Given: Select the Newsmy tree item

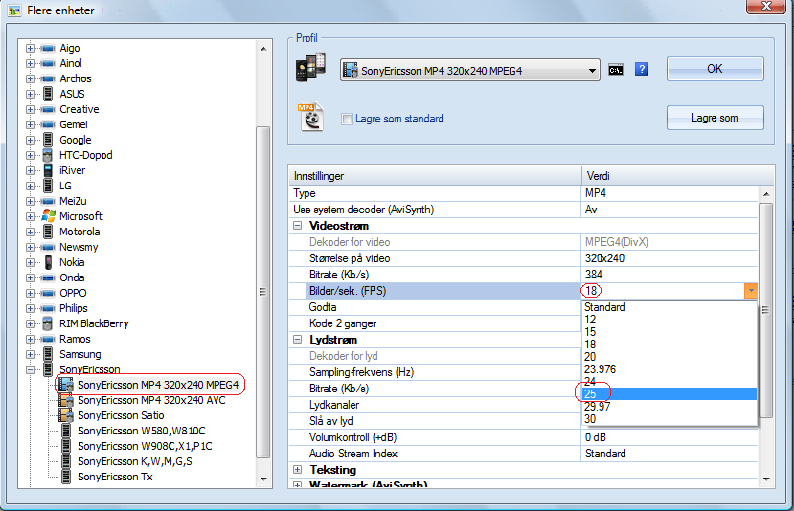Looking at the screenshot, I should (78, 247).
